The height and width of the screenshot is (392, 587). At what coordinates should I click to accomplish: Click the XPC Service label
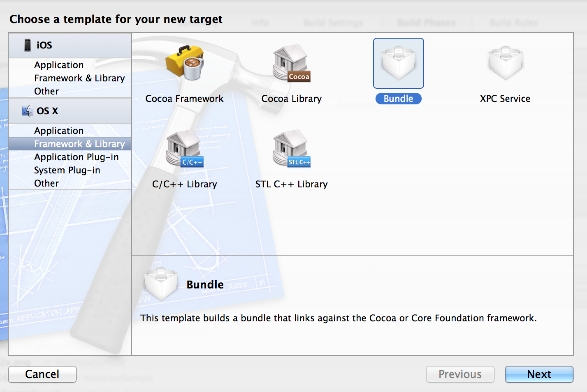point(505,99)
